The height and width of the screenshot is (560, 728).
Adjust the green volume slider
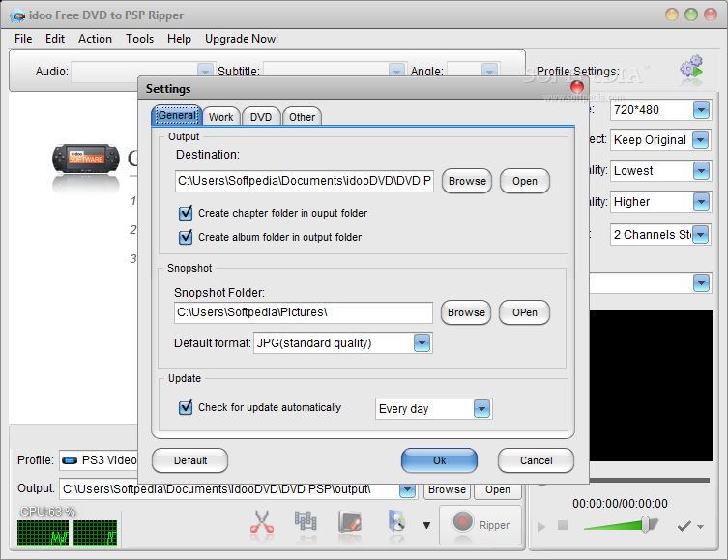621,525
